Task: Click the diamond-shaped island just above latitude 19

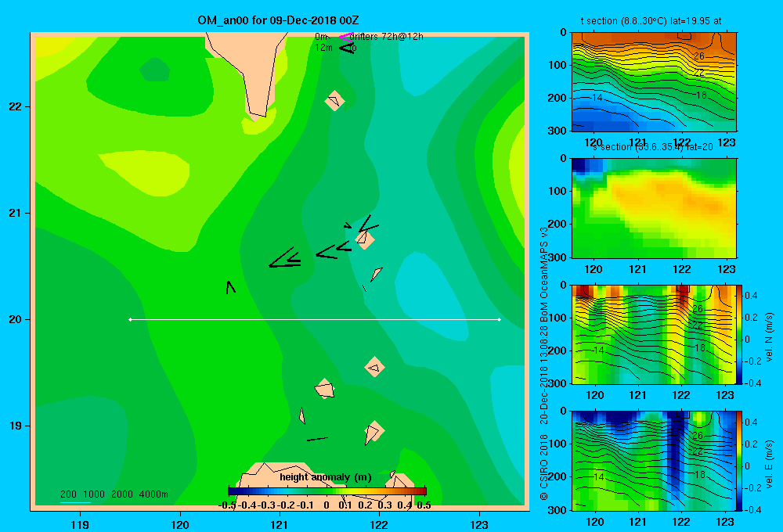Action: point(374,430)
